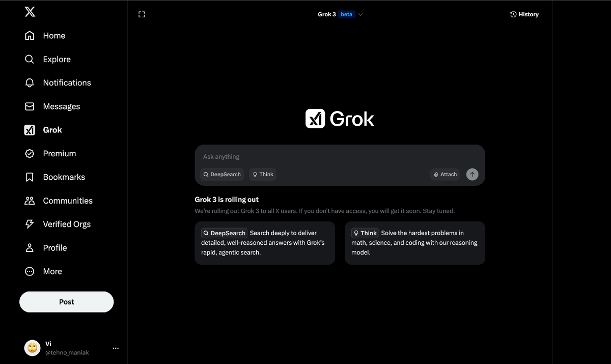Select Grok in the sidebar menu

pyautogui.click(x=43, y=130)
